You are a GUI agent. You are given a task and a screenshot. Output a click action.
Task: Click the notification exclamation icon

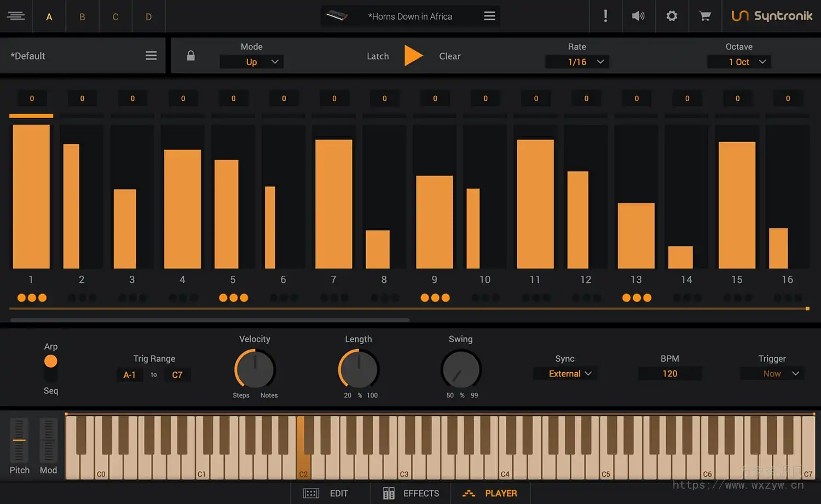click(x=606, y=16)
